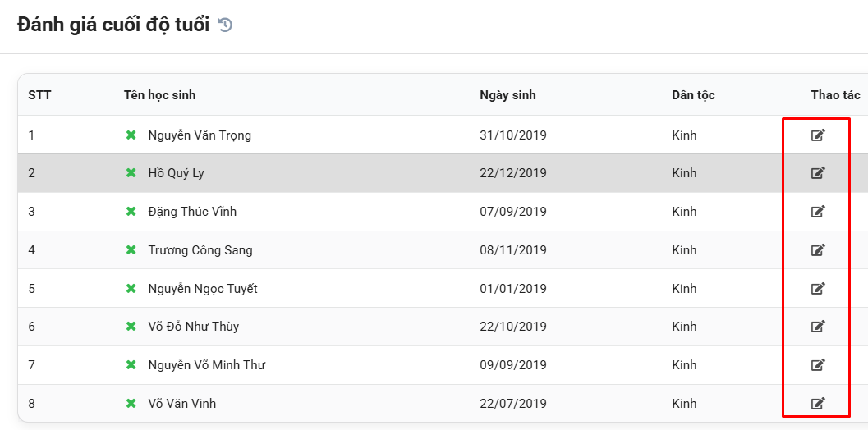Click the "STT" column header

[39, 95]
